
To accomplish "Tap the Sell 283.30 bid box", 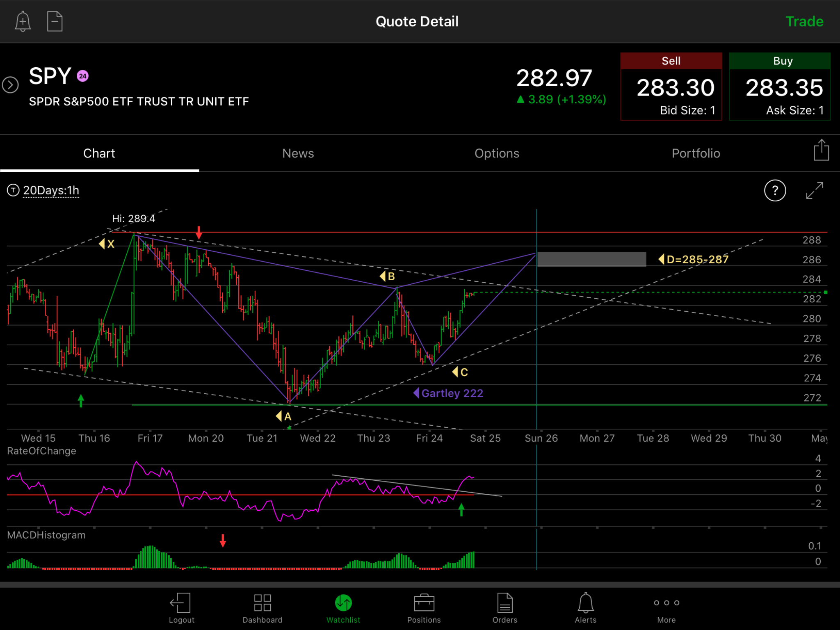I will pyautogui.click(x=671, y=86).
